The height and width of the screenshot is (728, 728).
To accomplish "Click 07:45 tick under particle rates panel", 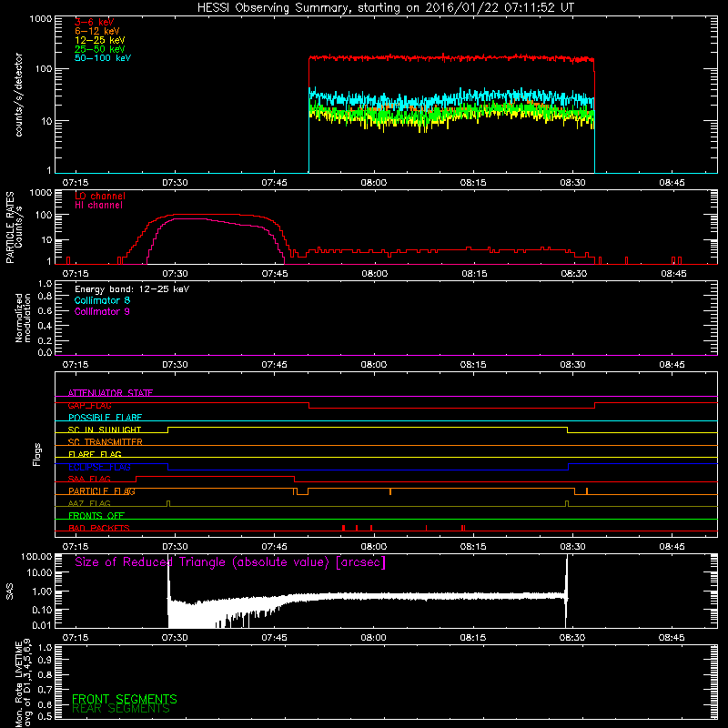I will (275, 274).
